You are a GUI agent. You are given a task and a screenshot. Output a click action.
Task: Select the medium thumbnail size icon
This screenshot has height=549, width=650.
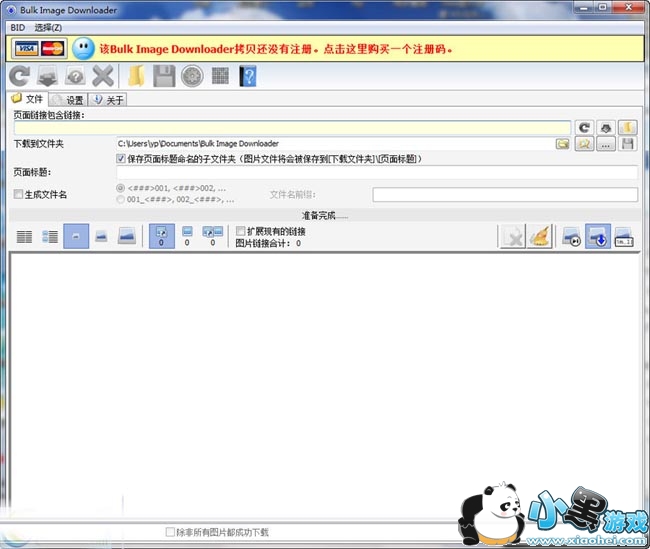tap(101, 237)
